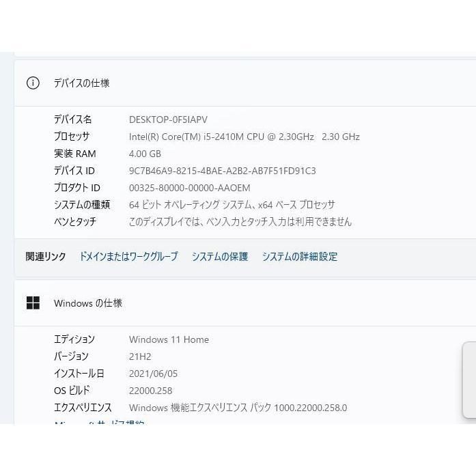Select the Windows 機能エクスペリエンス パック value
This screenshot has height=476, width=476.
click(x=238, y=408)
